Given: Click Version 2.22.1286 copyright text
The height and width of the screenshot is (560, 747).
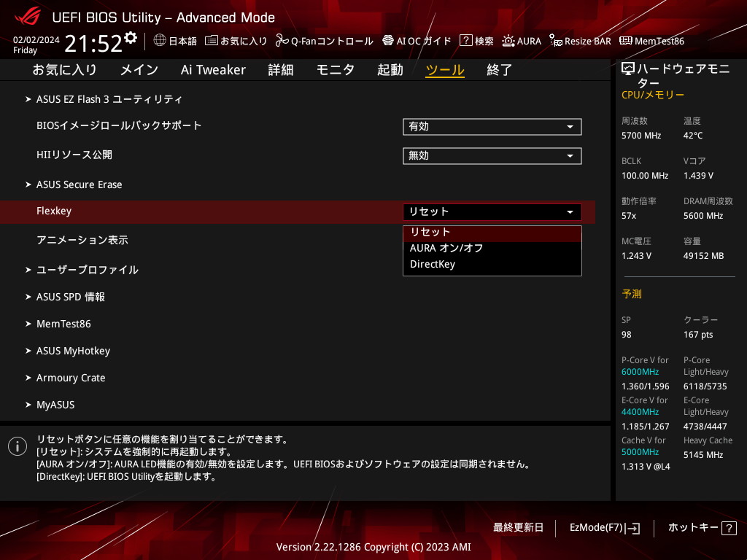Looking at the screenshot, I should point(373,547).
